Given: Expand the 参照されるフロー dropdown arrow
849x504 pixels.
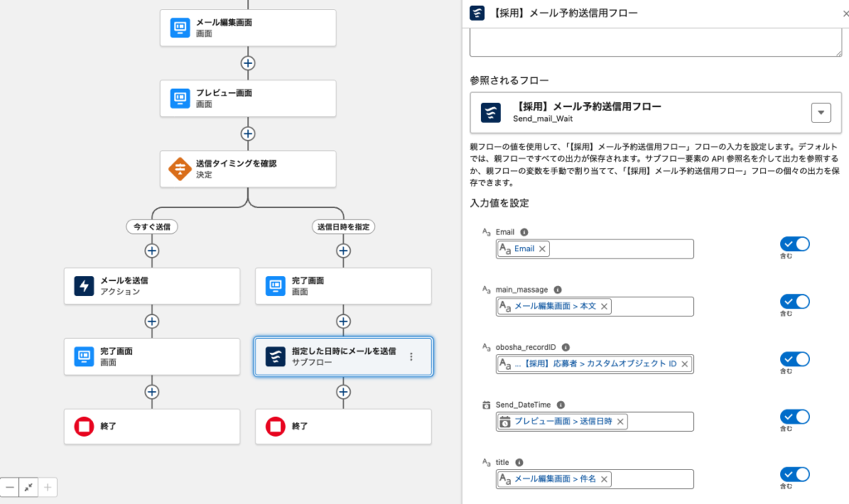Looking at the screenshot, I should coord(820,113).
